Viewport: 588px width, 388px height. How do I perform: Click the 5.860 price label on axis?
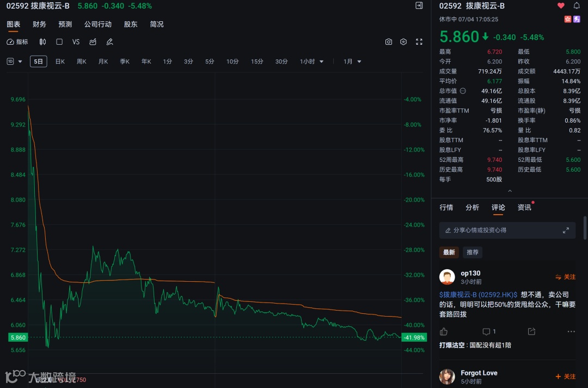[x=18, y=338]
